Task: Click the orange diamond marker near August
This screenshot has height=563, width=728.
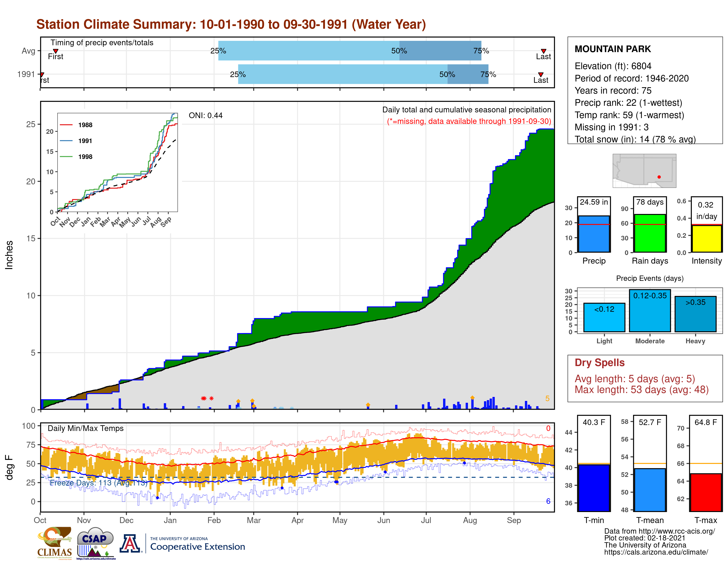Action: (x=472, y=398)
